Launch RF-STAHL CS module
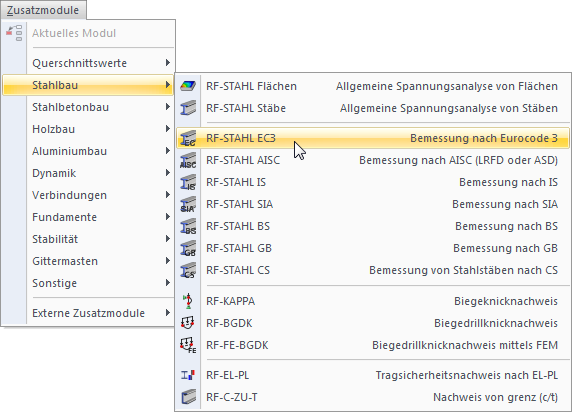 [373, 270]
